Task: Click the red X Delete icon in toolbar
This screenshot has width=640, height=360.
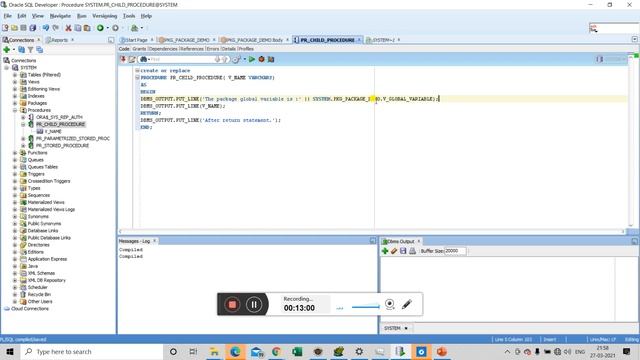Action: (68, 28)
